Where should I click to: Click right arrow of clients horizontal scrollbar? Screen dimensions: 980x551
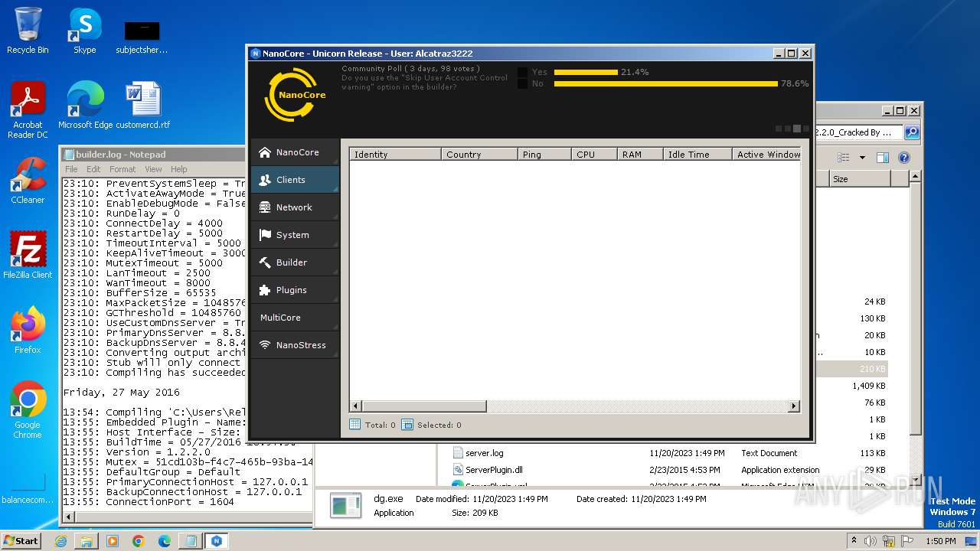pos(794,406)
